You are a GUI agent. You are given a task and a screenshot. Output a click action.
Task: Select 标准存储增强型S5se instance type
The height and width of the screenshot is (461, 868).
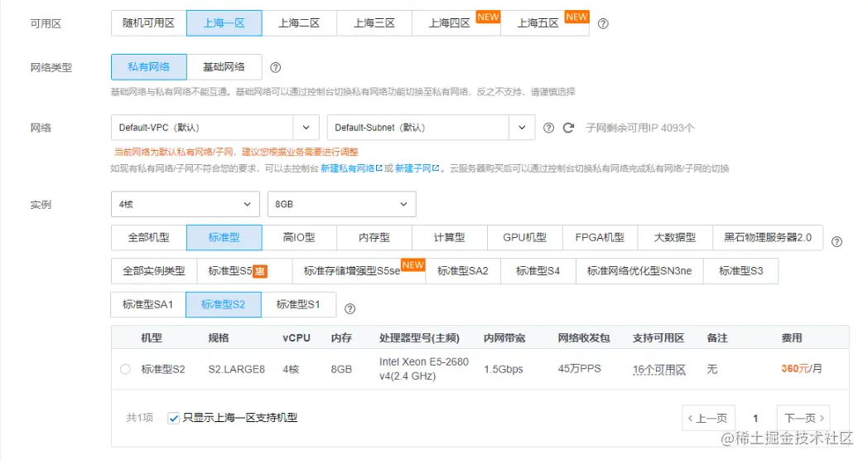coord(359,271)
